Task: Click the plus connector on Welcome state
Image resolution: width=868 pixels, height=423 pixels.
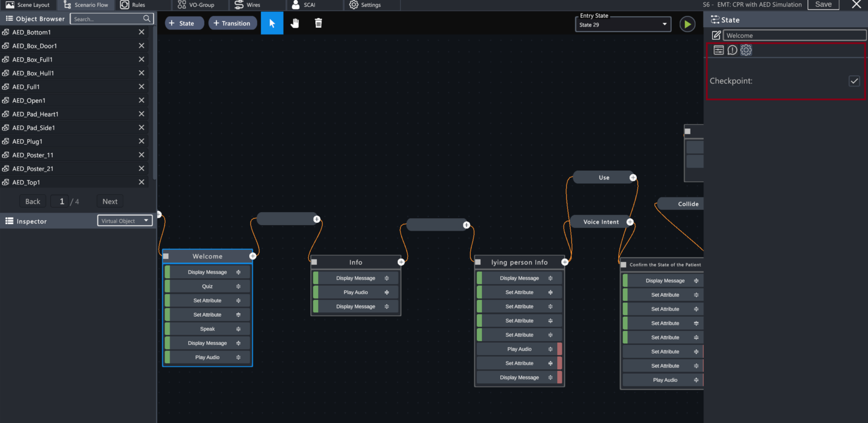Action: [253, 256]
